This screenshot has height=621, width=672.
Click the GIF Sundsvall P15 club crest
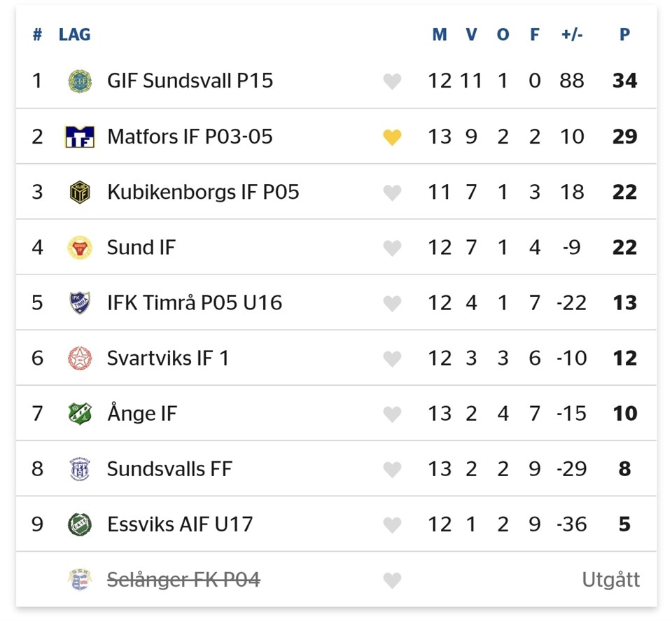pos(79,81)
